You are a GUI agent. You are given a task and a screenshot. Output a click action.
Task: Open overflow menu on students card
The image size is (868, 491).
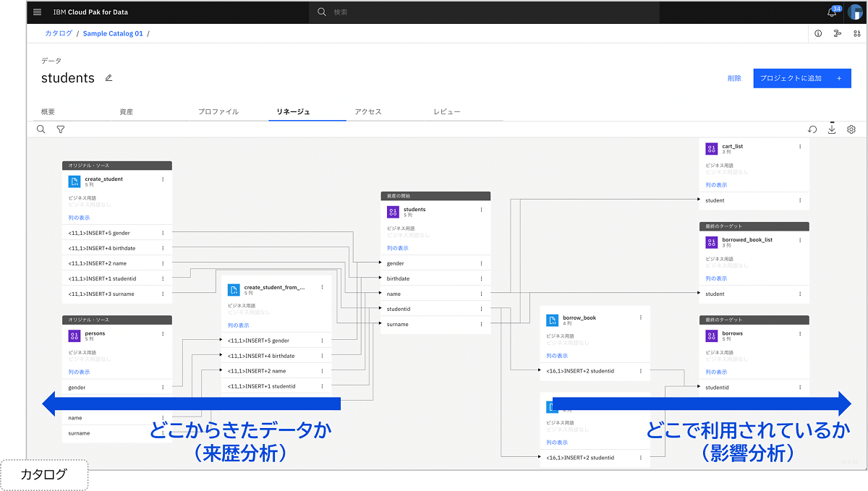(481, 210)
